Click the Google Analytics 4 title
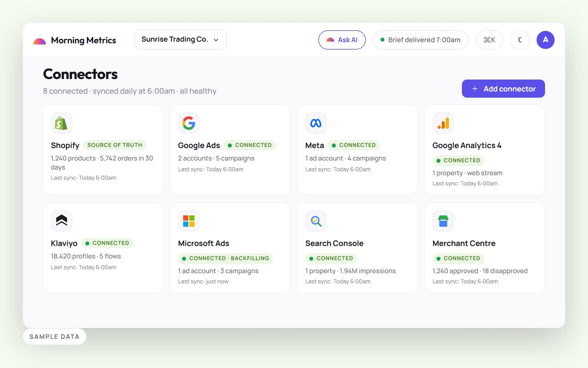The image size is (588, 368). (467, 145)
